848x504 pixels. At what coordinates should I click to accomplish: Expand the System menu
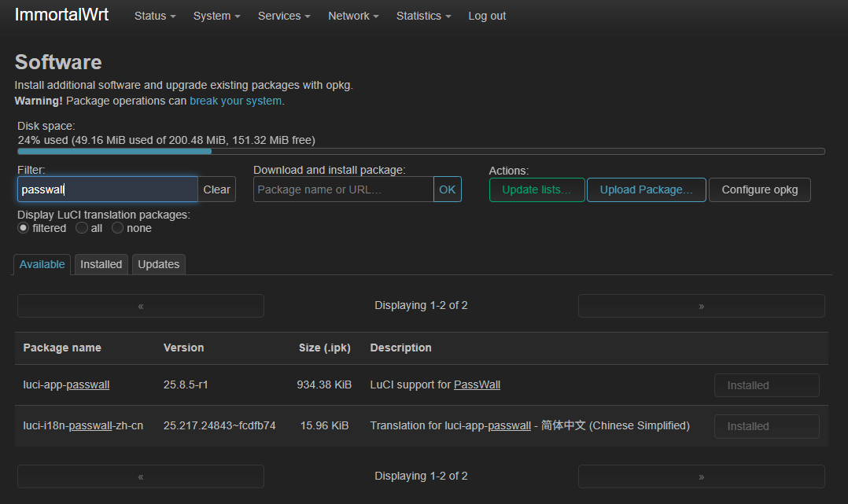coord(216,16)
